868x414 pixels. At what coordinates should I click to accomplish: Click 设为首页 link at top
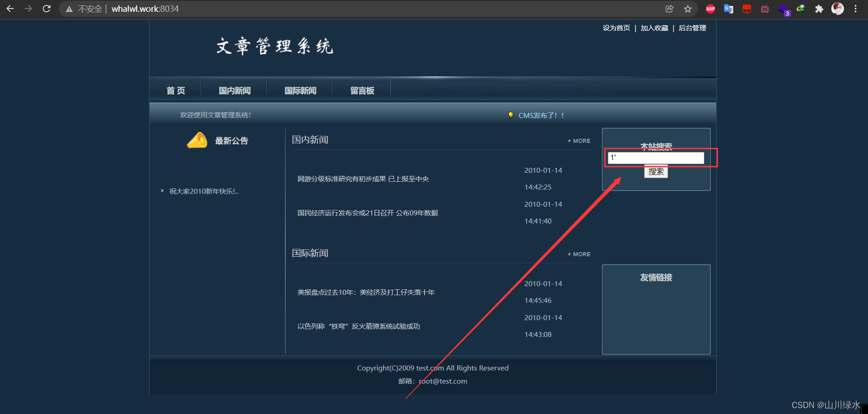616,28
